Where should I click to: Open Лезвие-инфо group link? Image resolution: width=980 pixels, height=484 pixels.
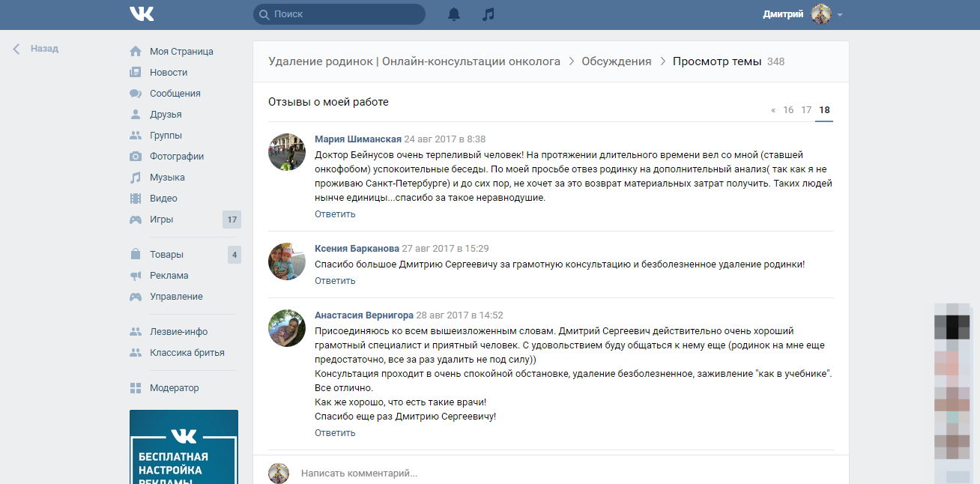pos(179,332)
